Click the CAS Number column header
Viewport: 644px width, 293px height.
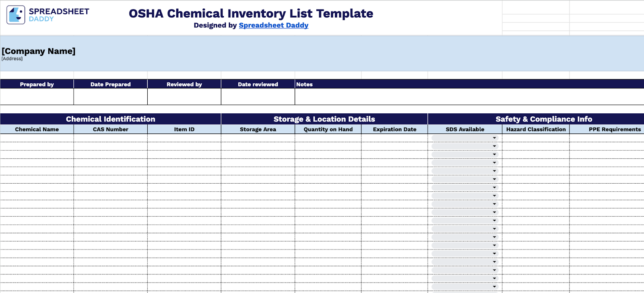110,129
